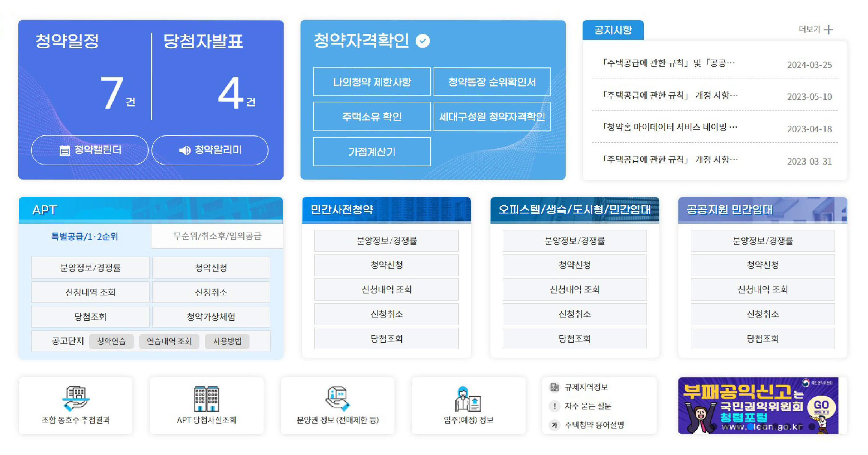Open 입주(예정) 정보 person icon
This screenshot has height=455, width=868.
coord(468,399)
